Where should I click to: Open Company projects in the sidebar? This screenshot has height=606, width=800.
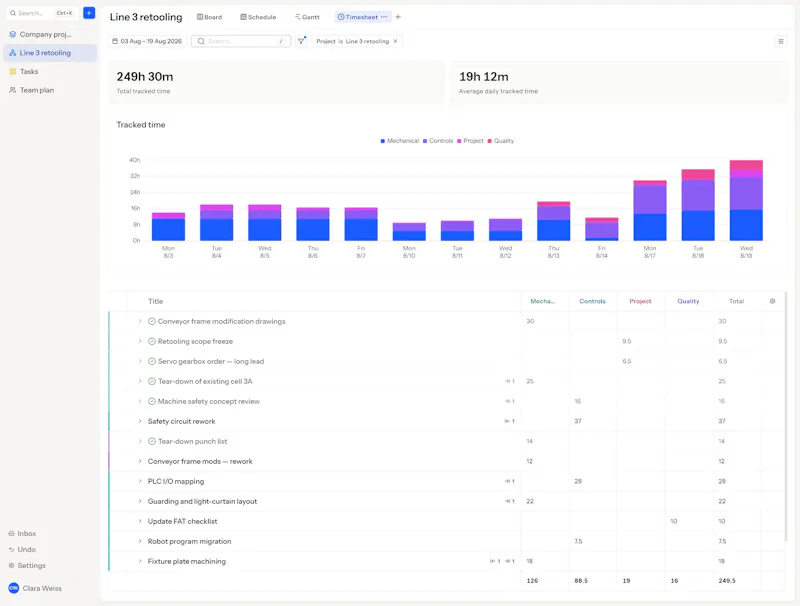point(50,34)
